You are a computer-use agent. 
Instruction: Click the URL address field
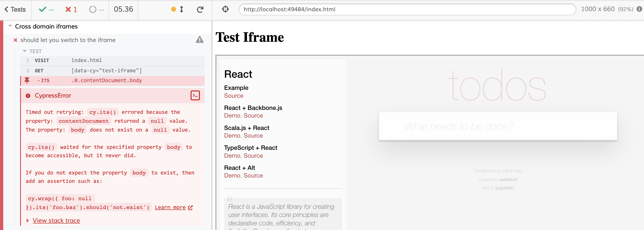click(407, 9)
